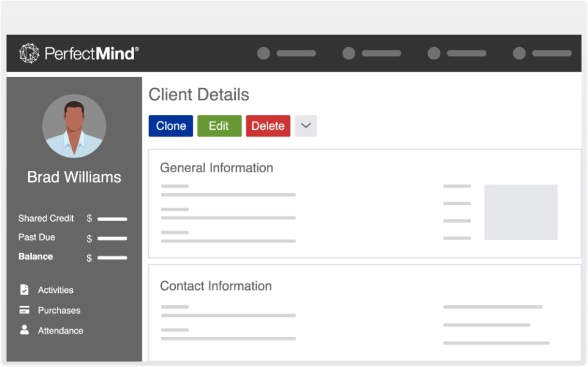This screenshot has width=588, height=367.
Task: Expand the more actions chevron dropdown
Action: [306, 126]
